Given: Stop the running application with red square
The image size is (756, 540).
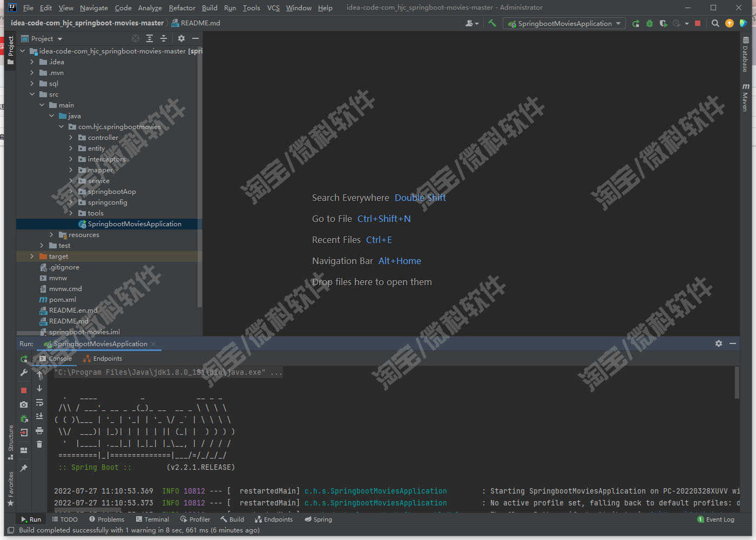Looking at the screenshot, I should 698,23.
